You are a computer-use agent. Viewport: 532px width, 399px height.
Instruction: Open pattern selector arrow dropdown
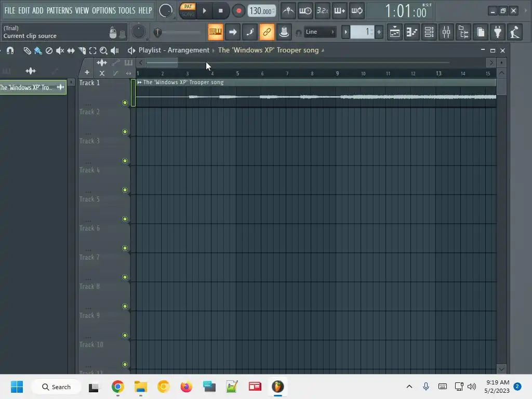[345, 32]
